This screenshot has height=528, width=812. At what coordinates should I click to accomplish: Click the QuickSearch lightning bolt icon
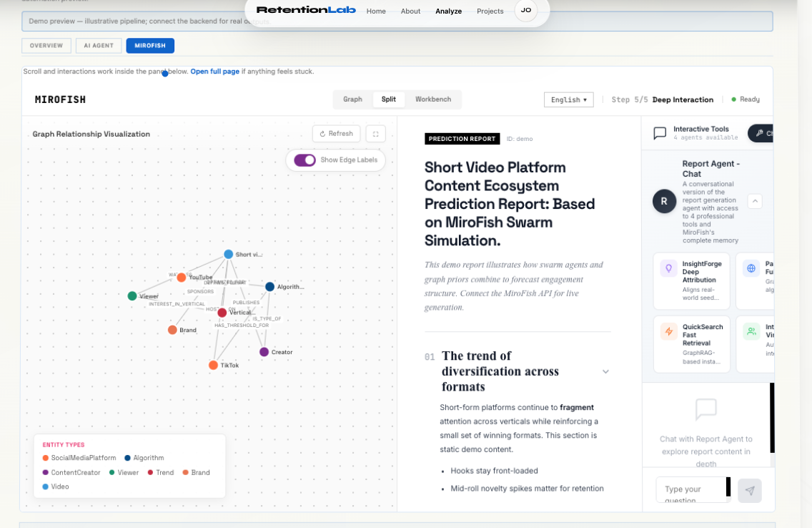click(668, 332)
